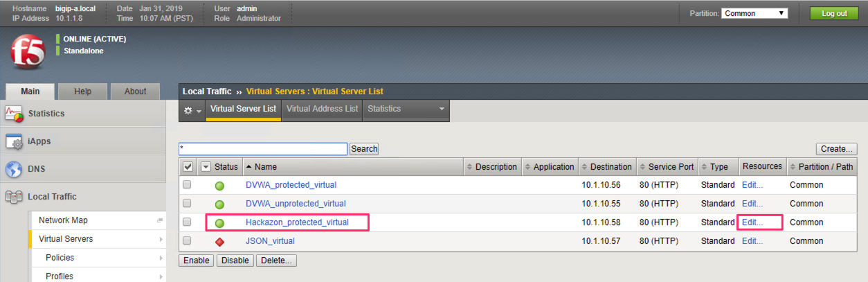Click the Create... button
This screenshot has height=282, width=868.
pos(836,149)
